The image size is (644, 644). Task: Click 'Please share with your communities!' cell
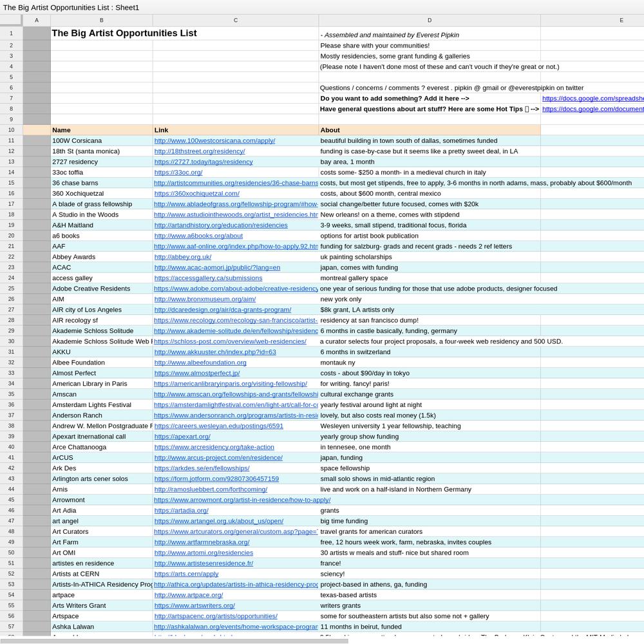430,46
